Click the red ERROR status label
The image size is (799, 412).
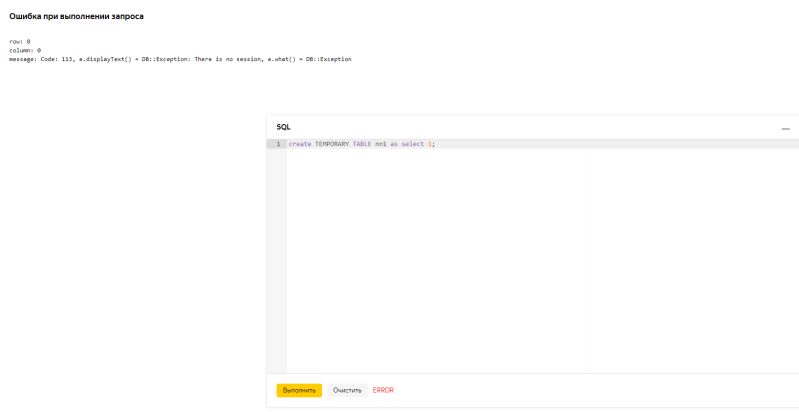point(383,391)
